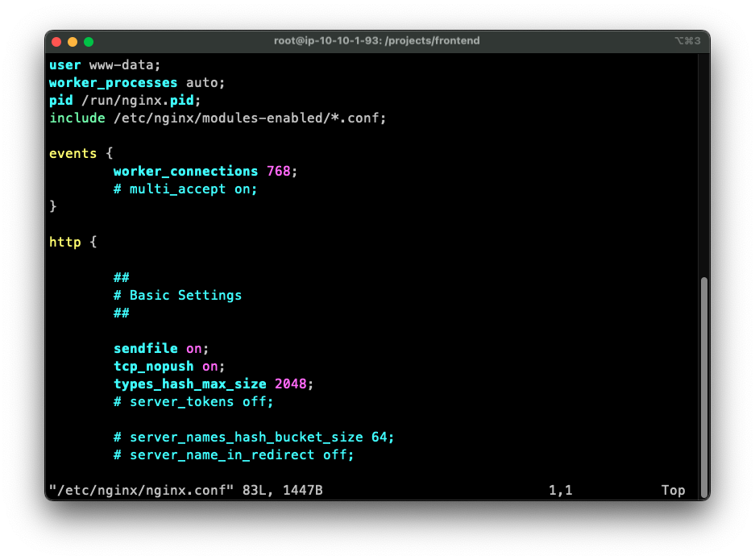755x560 pixels.
Task: Click the "Top" position indicator in the status line
Action: tap(673, 489)
